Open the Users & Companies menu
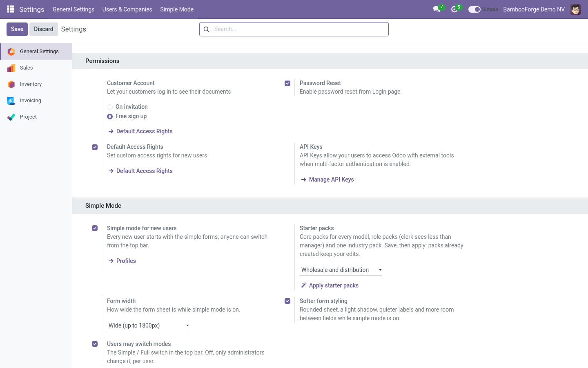Image resolution: width=588 pixels, height=368 pixels. click(x=127, y=9)
